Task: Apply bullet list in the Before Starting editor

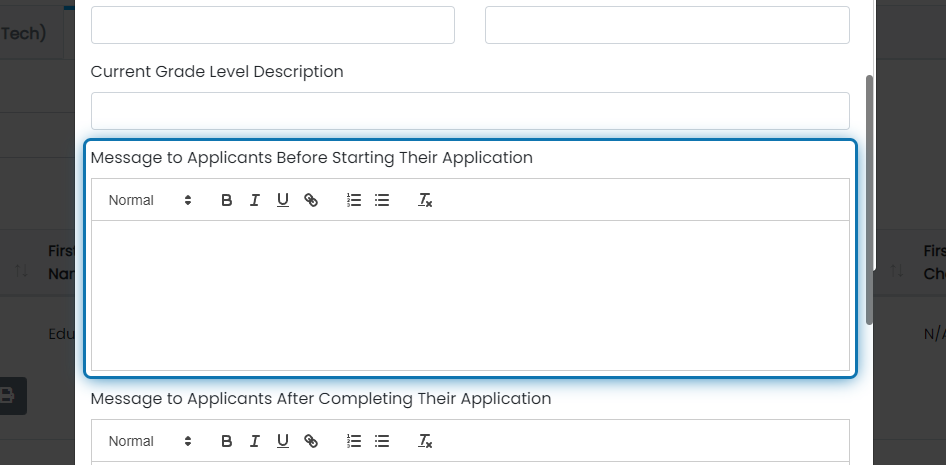Action: pyautogui.click(x=382, y=200)
